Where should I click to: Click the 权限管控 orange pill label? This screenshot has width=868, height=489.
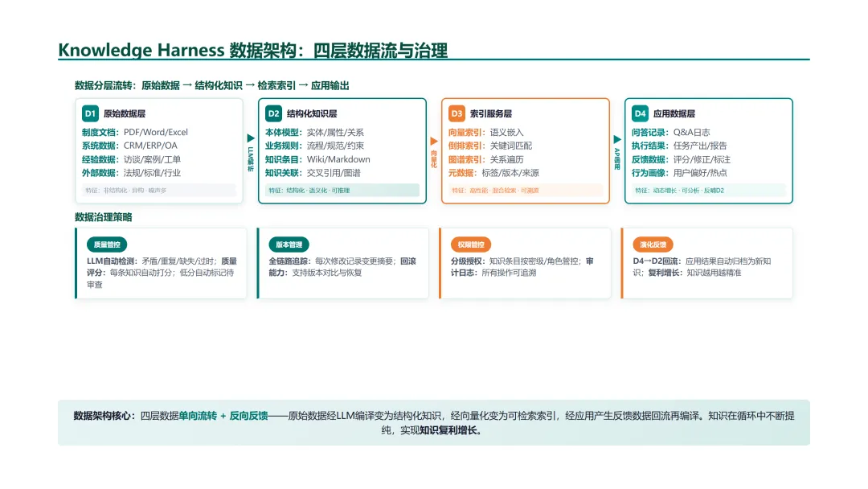coord(471,244)
